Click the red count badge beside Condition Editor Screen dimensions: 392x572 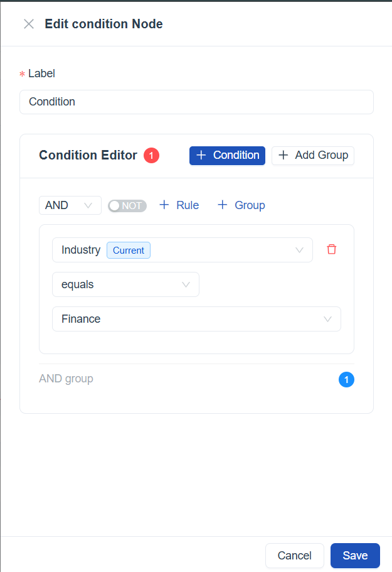(x=151, y=155)
